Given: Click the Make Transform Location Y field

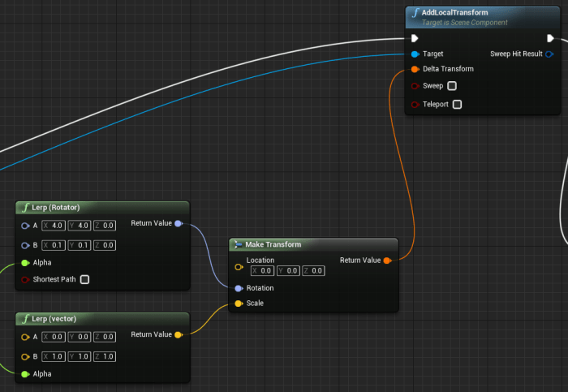Looking at the screenshot, I should click(x=290, y=271).
